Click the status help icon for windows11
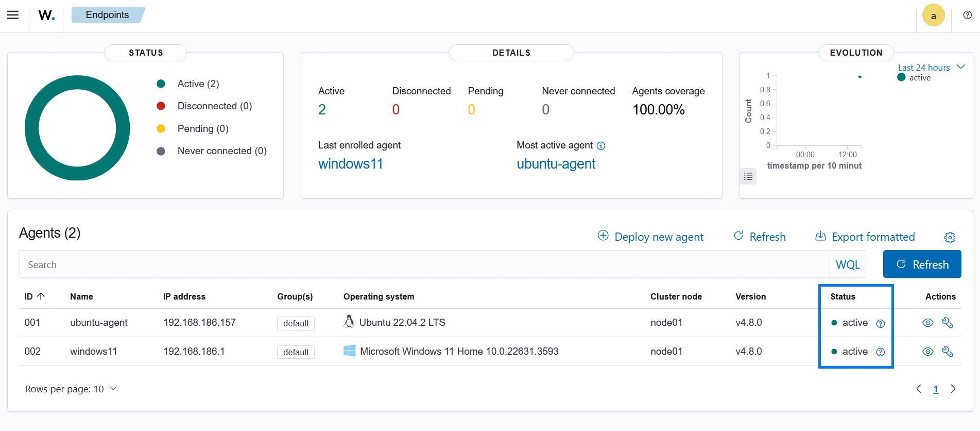The width and height of the screenshot is (980, 431). click(x=881, y=352)
